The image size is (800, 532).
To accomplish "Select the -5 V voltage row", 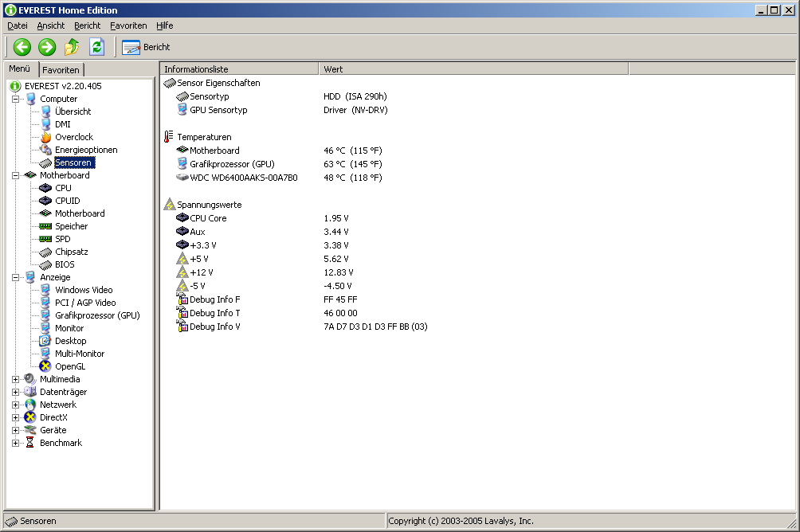I will click(x=264, y=286).
